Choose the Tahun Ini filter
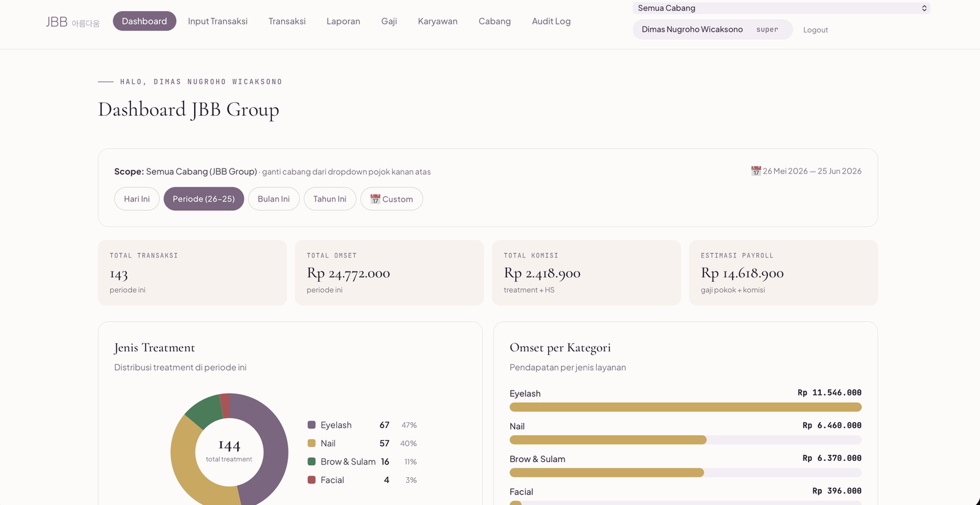This screenshot has height=505, width=980. 330,199
